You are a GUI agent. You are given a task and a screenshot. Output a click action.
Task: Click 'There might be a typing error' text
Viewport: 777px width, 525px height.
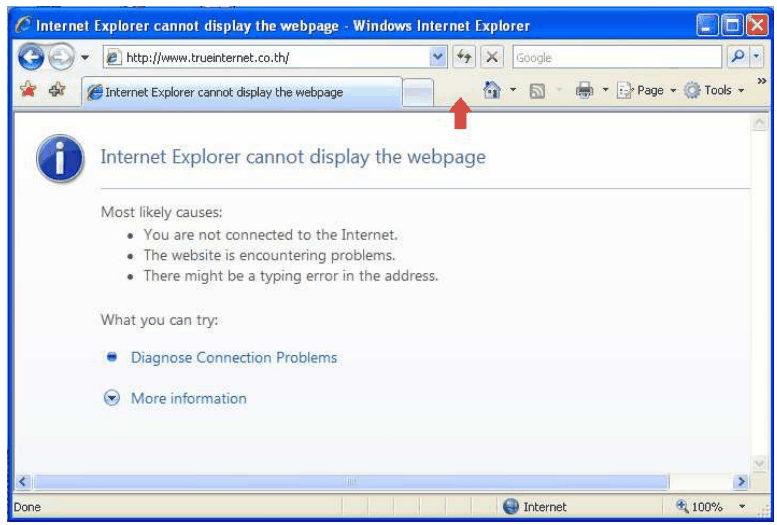291,276
